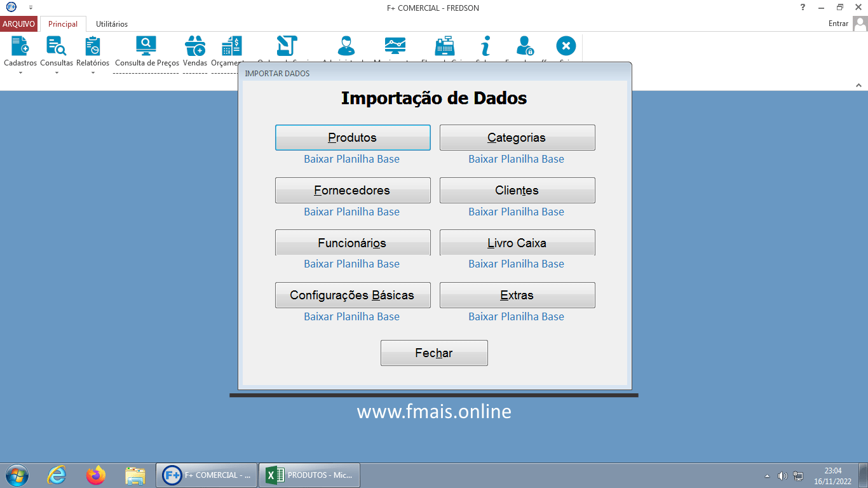The width and height of the screenshot is (868, 488).
Task: Select the Principal ribbon tab
Action: point(63,24)
